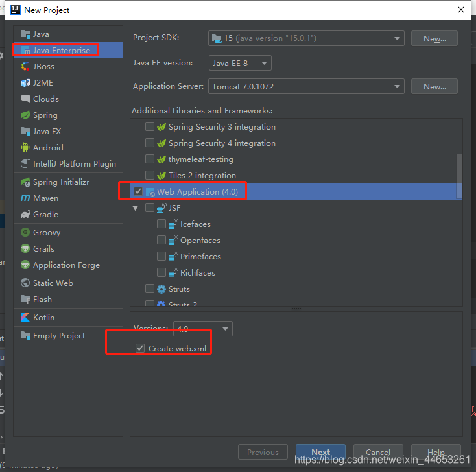Select the Spring leaf icon
476x472 pixels.
tap(25, 115)
